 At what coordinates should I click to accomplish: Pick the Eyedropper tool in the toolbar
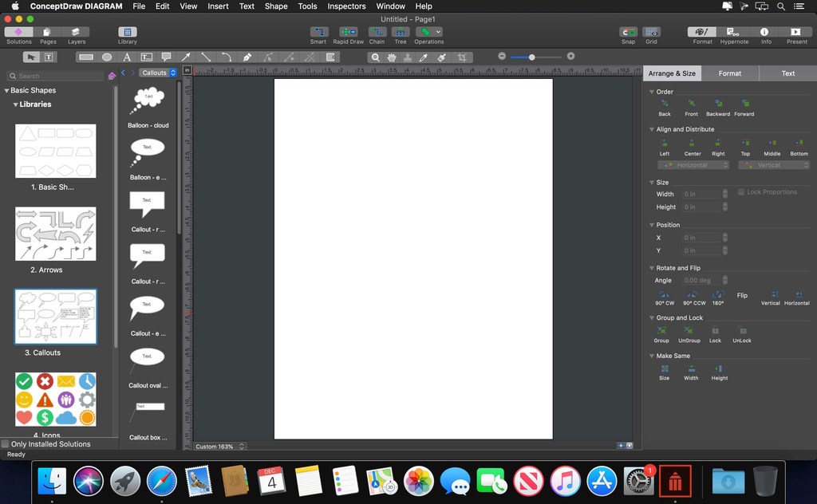coord(422,57)
